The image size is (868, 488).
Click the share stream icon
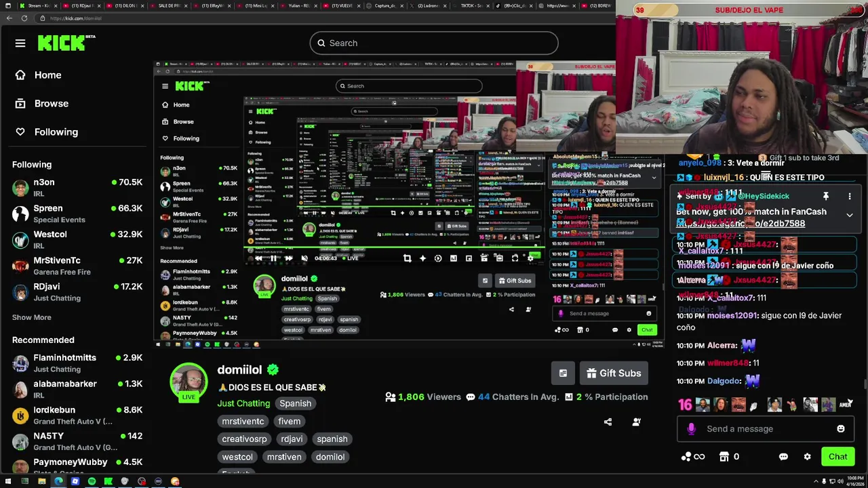608,422
